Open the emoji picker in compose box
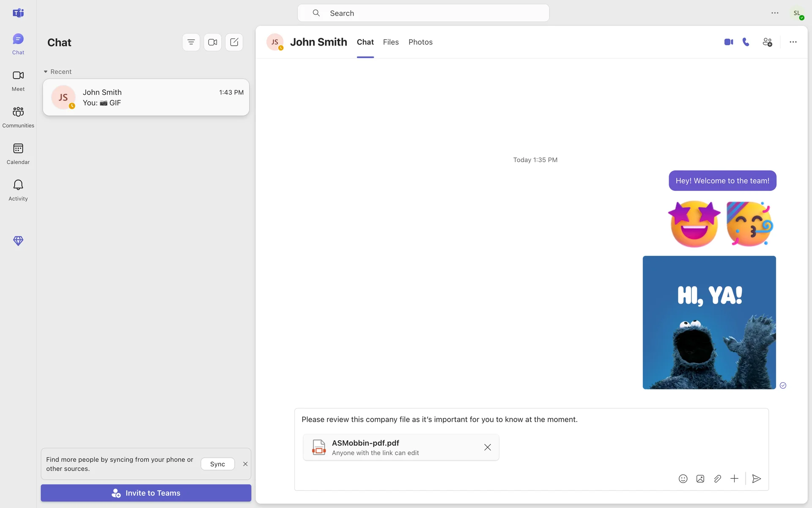 pos(683,479)
